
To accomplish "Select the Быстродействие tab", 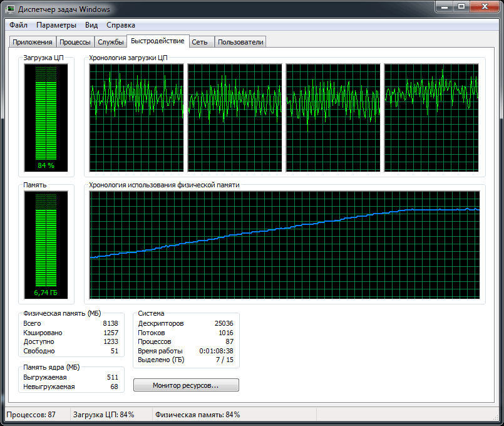I will (157, 41).
